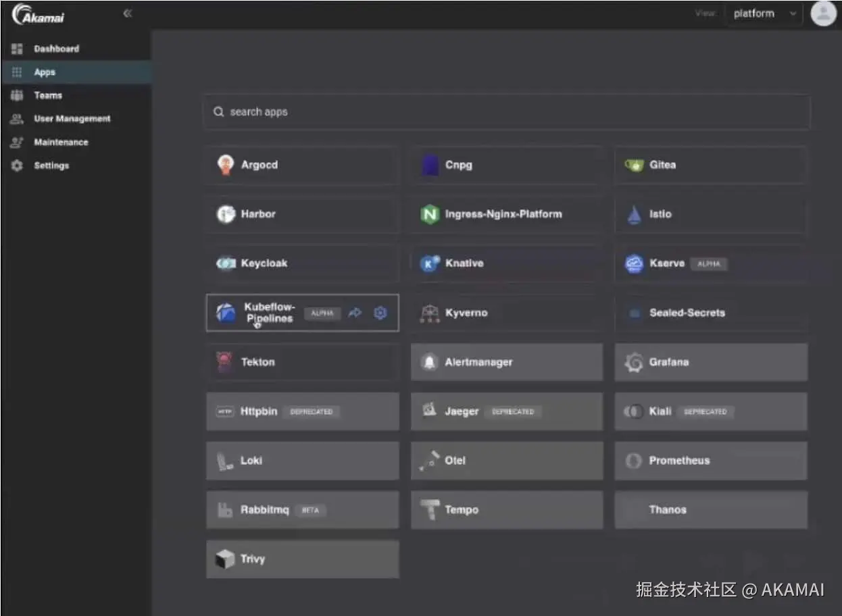Click the Otel telescope icon

(430, 461)
